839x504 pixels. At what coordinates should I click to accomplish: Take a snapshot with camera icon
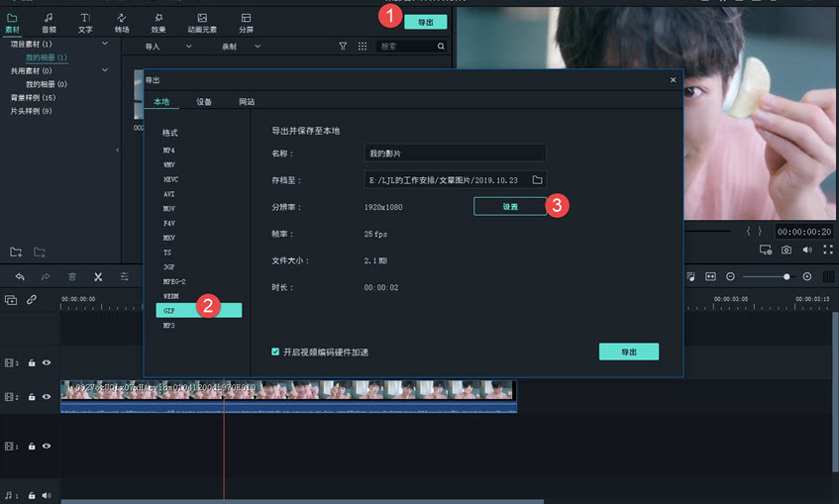pyautogui.click(x=787, y=250)
